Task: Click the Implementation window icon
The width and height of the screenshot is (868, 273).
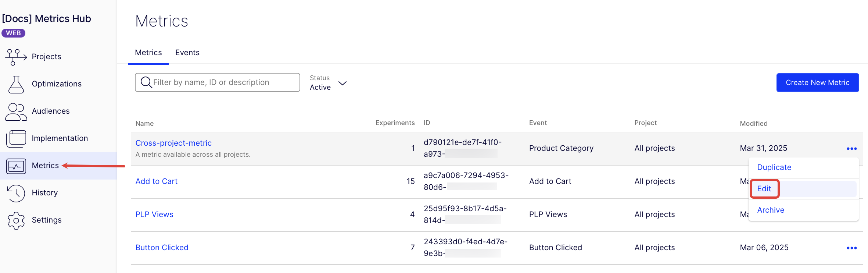Action: coord(16,139)
